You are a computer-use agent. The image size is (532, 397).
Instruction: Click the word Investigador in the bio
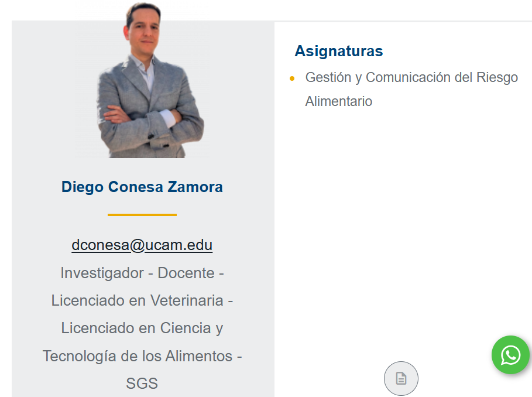(102, 273)
